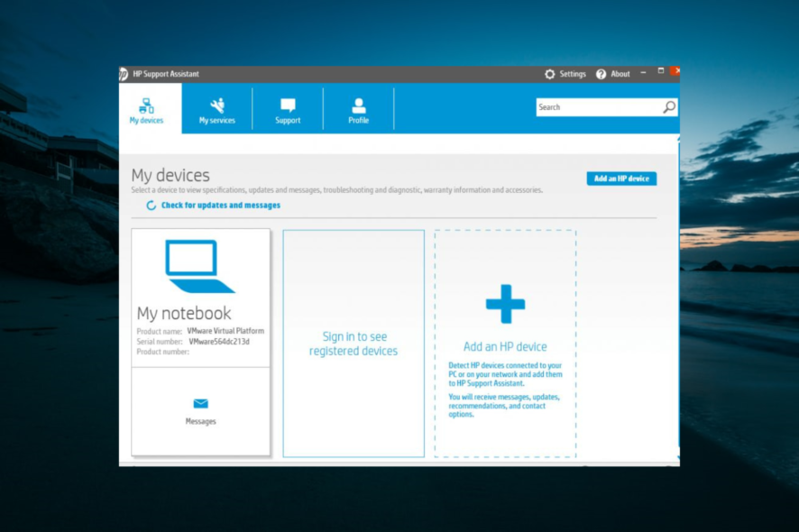This screenshot has height=532, width=799.
Task: Open Settings via the gear icon
Action: (x=550, y=74)
